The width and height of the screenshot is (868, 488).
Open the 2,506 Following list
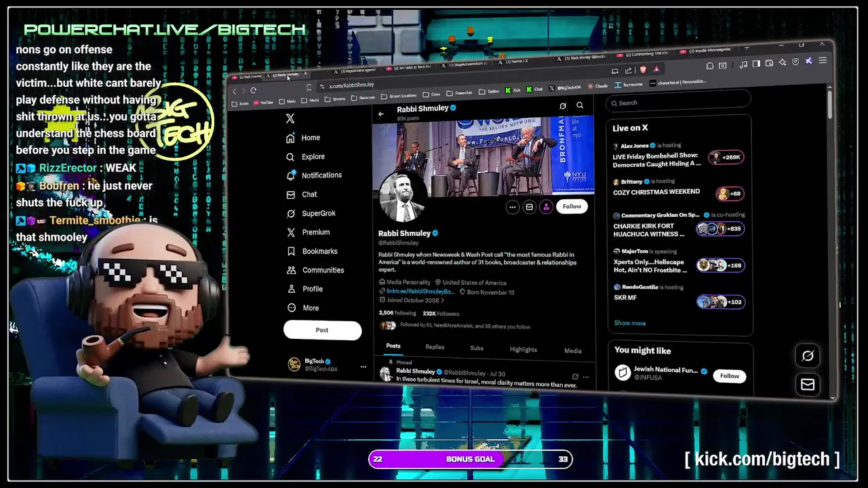(397, 313)
